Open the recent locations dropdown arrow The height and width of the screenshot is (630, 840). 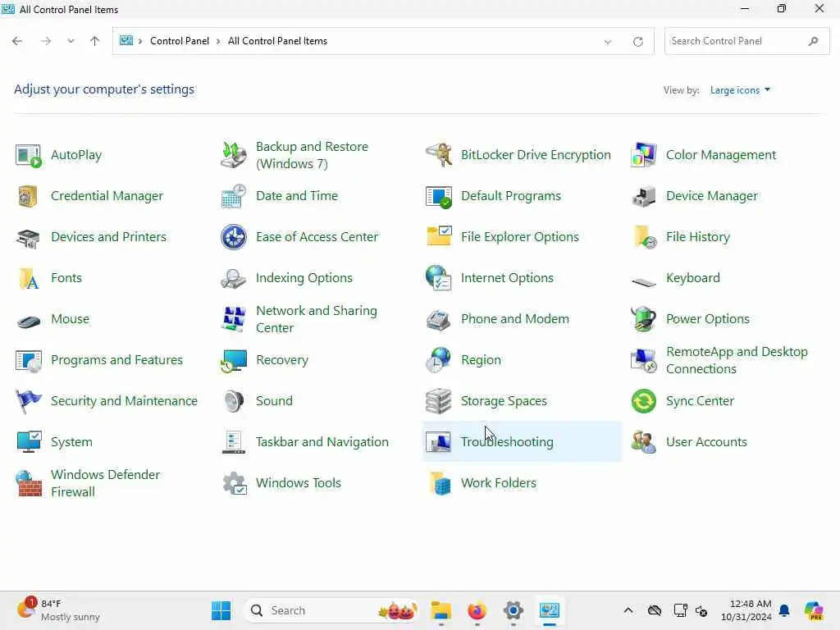[71, 41]
